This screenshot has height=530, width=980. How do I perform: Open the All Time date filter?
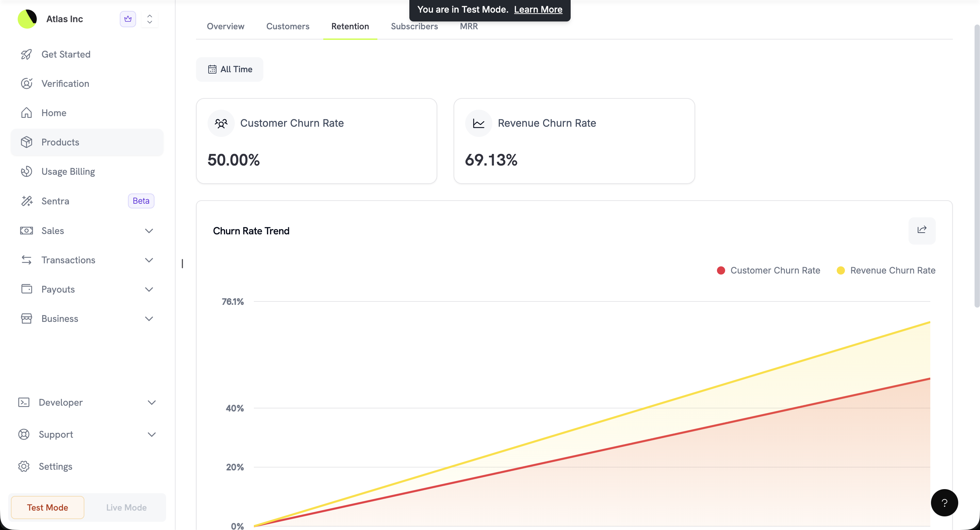(229, 69)
